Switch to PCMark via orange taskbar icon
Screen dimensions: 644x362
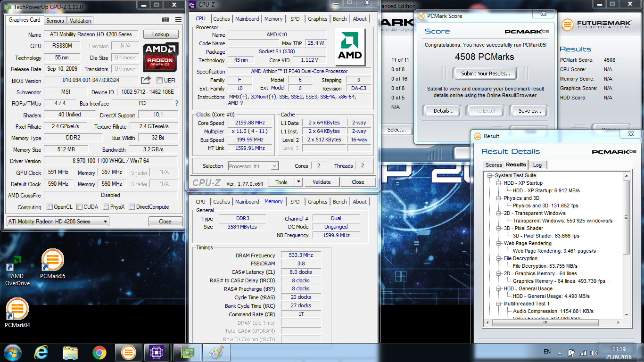128,353
